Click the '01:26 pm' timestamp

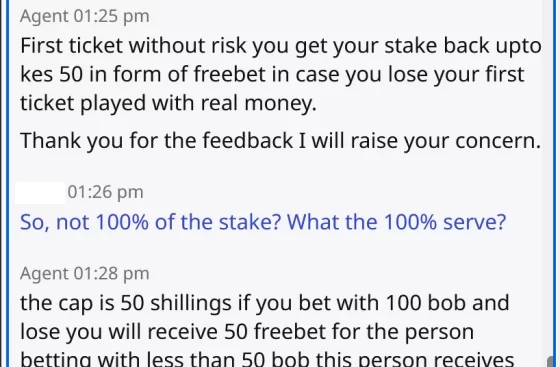click(105, 192)
